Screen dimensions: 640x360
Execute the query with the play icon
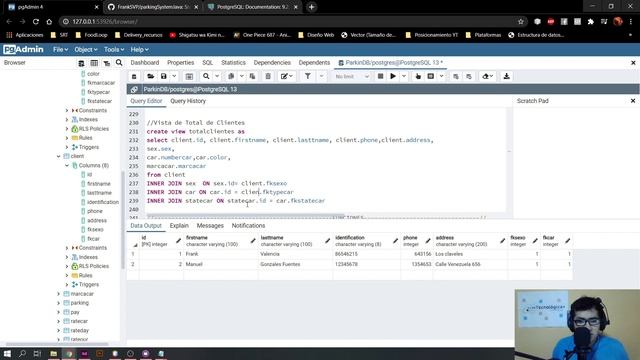tap(393, 76)
